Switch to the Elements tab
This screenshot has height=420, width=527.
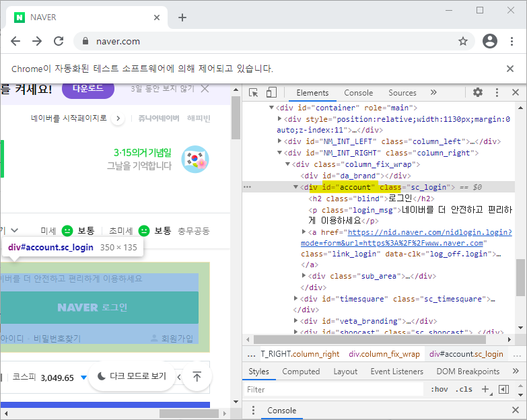[x=312, y=93]
